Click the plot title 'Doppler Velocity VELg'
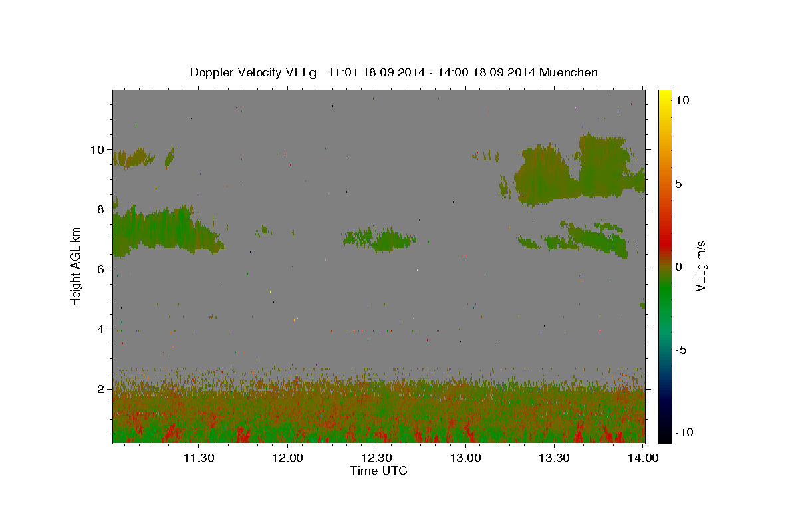This screenshot has width=798, height=532. point(253,72)
